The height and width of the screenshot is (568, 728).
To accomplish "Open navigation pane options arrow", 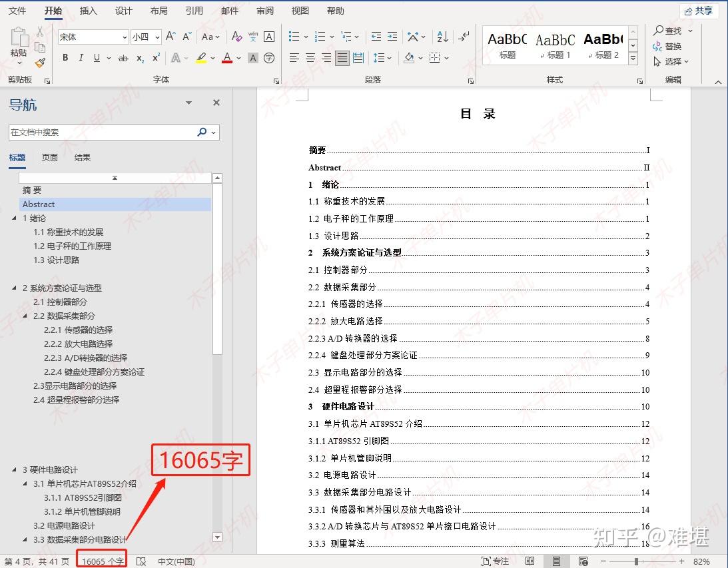I will (x=188, y=103).
